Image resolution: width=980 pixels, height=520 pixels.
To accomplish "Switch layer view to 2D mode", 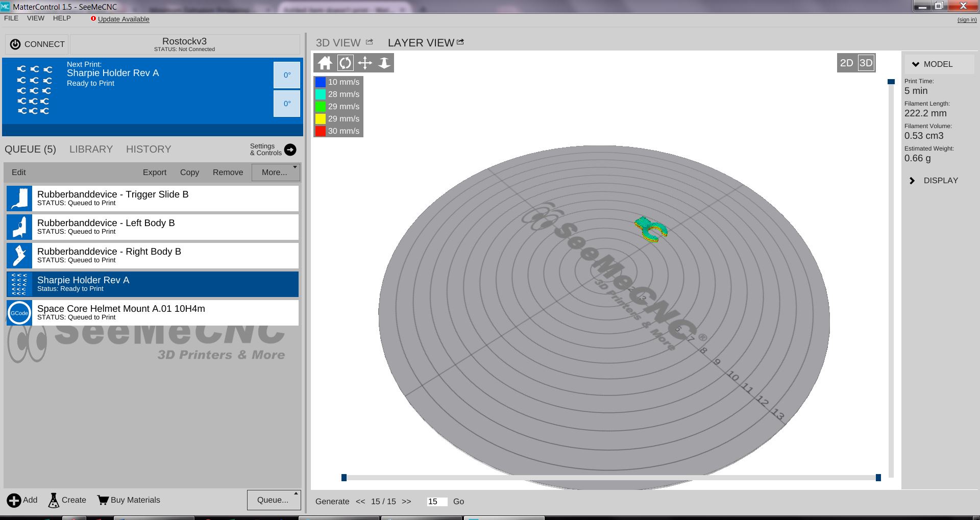I will coord(846,63).
